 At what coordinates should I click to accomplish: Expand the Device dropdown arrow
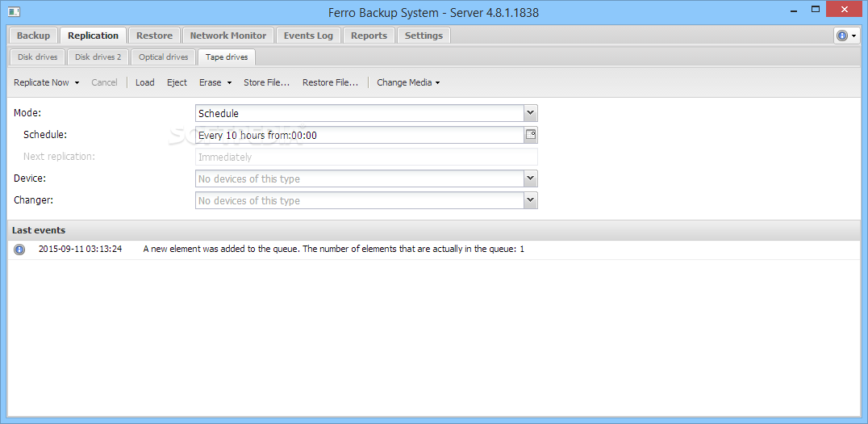530,178
